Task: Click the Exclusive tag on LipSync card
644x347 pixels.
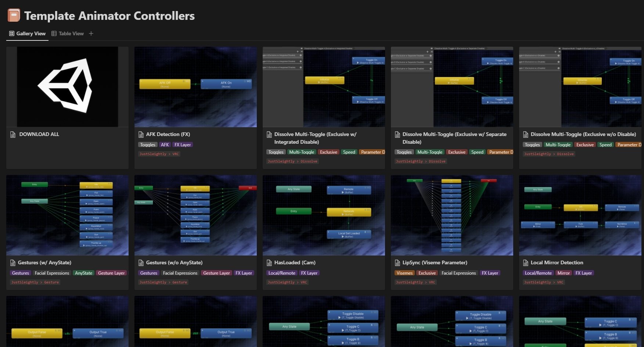Action: [x=427, y=273]
